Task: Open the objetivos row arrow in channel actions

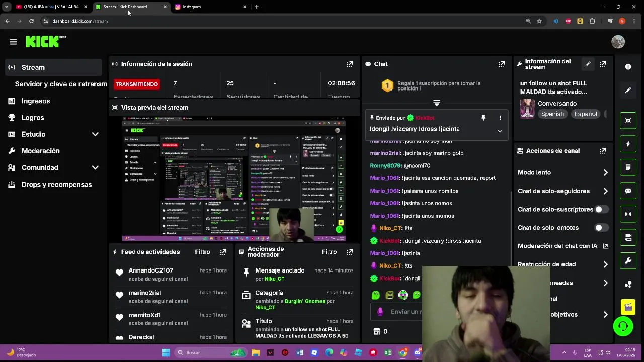Action: click(605, 315)
